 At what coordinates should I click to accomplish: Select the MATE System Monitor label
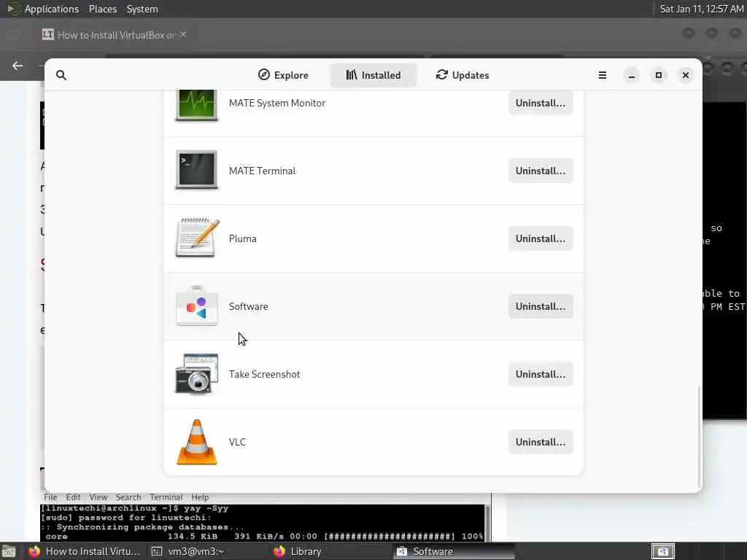coord(277,104)
